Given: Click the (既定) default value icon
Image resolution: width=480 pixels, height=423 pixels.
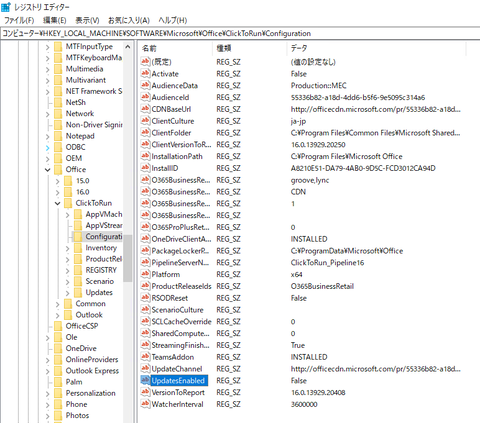Looking at the screenshot, I should [145, 62].
